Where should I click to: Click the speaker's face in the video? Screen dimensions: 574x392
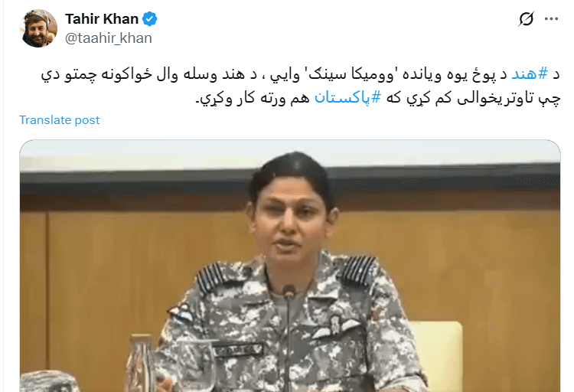click(x=291, y=221)
